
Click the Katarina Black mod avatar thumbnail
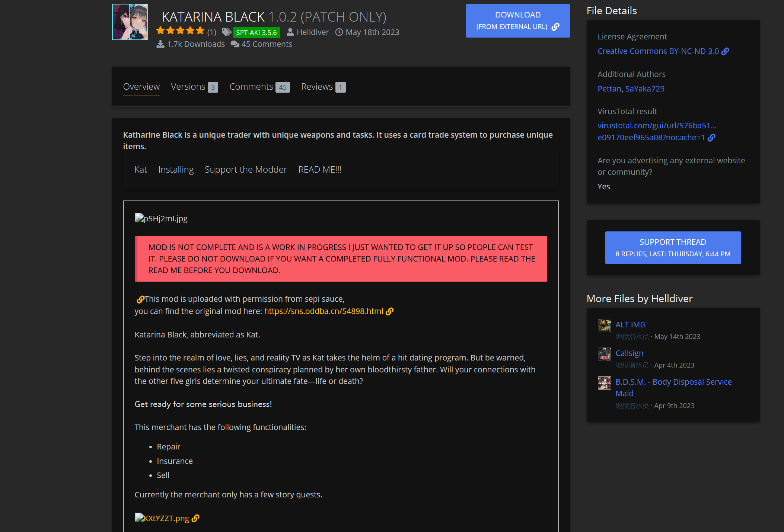[130, 22]
